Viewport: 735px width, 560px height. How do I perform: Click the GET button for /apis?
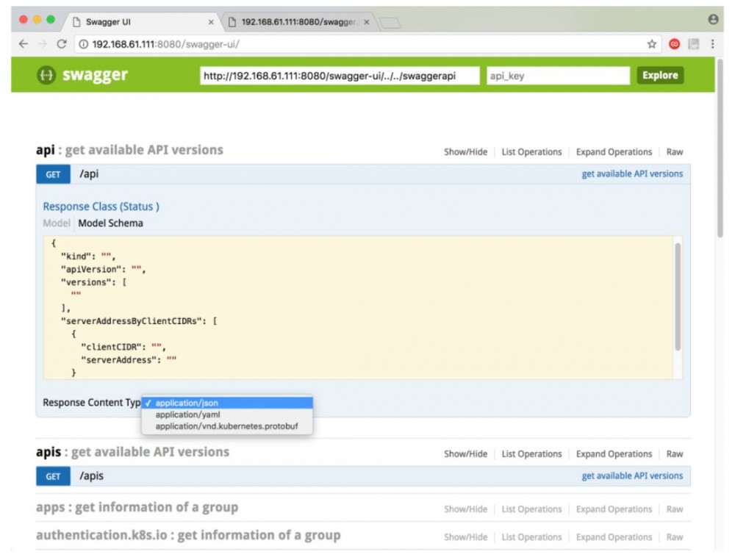(x=54, y=476)
